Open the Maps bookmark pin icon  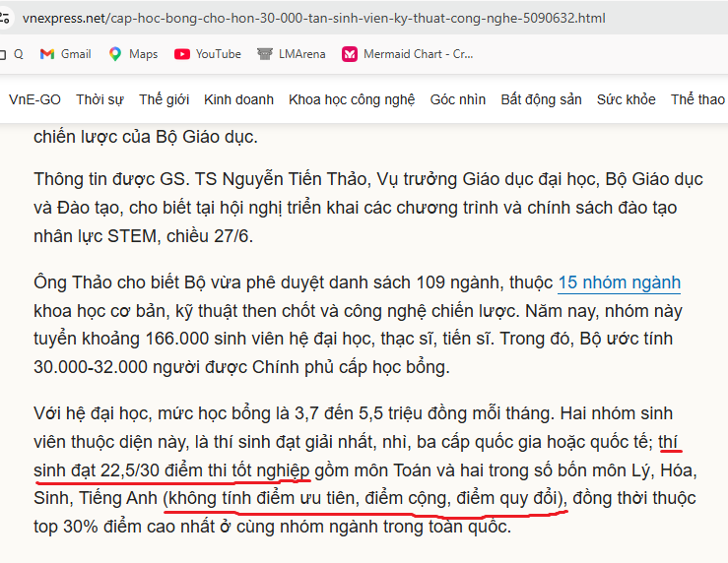pyautogui.click(x=115, y=54)
